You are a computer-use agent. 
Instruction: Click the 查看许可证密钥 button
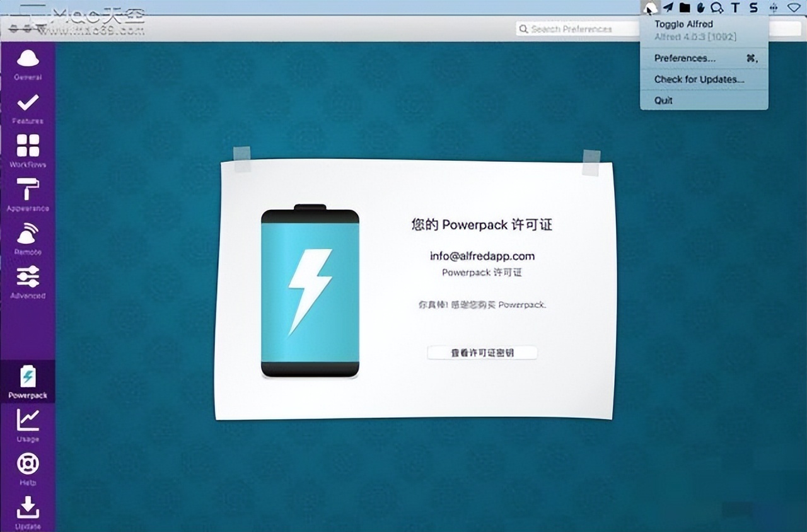click(x=482, y=353)
